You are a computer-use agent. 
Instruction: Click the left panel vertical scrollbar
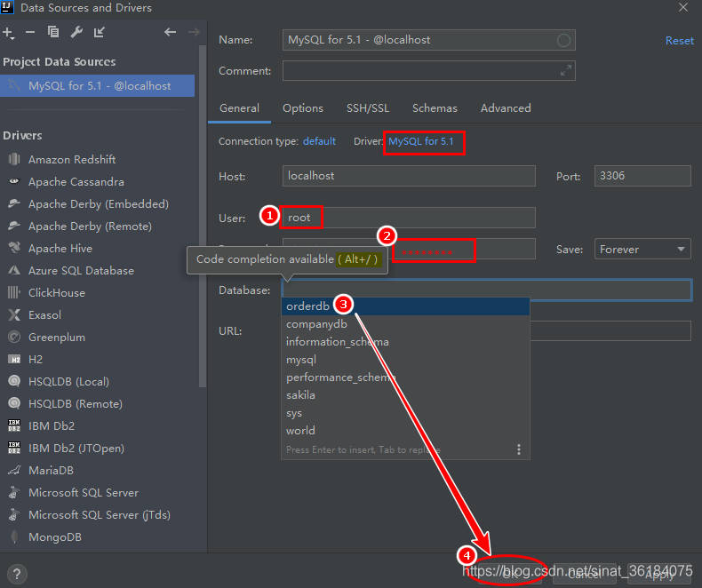[203, 216]
